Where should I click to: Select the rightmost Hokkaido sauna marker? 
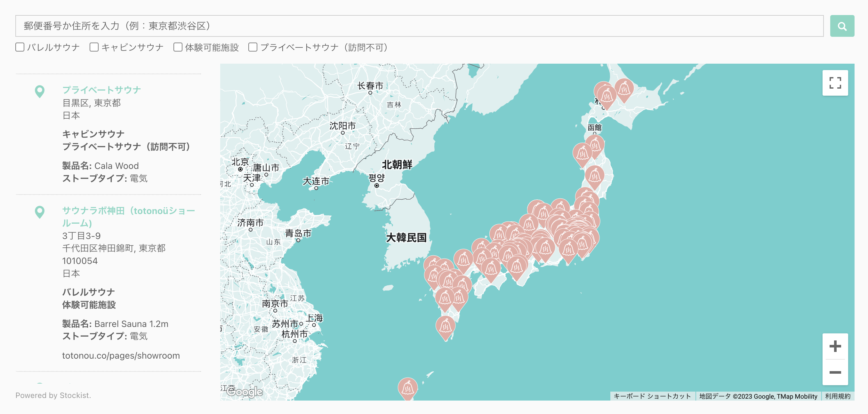tap(624, 89)
